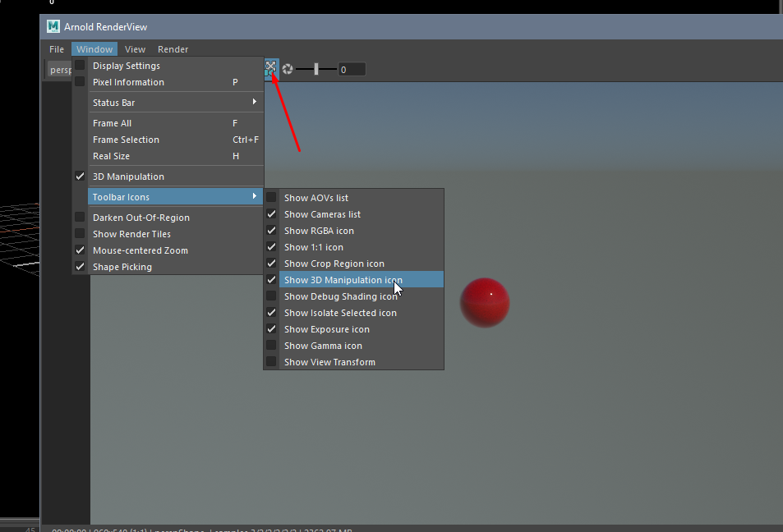
Task: Uncheck Show 3D Manipulation icon
Action: pyautogui.click(x=353, y=279)
